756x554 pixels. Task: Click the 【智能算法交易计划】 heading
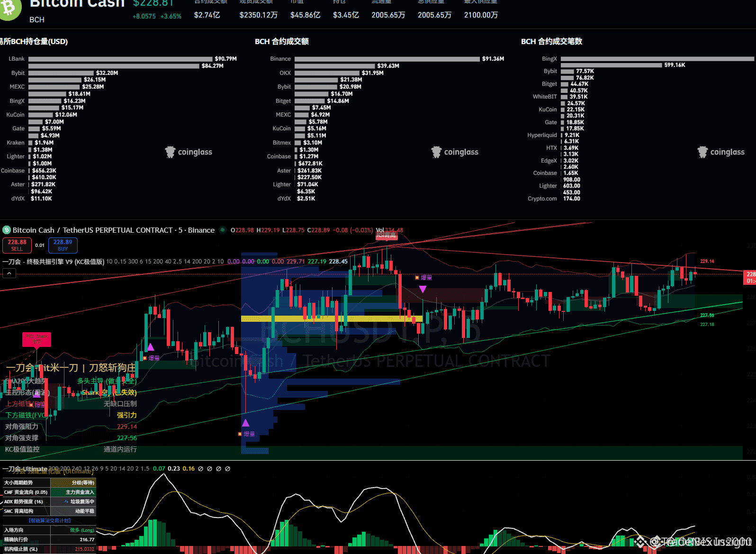click(x=50, y=520)
